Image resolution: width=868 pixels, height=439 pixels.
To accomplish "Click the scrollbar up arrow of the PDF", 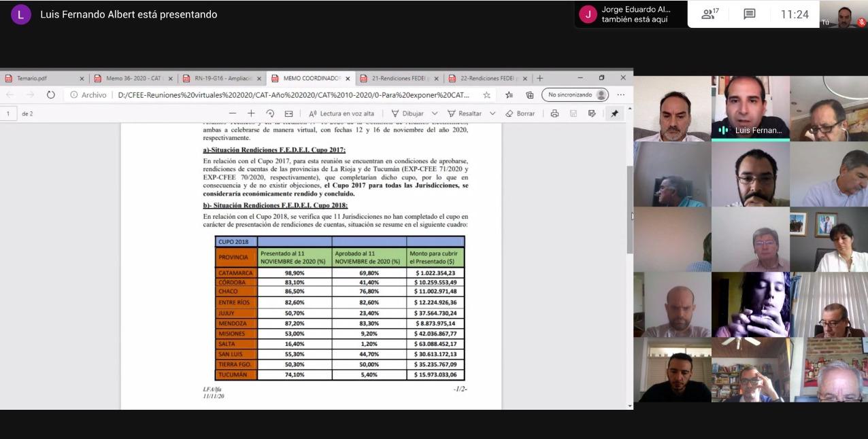I will tap(630, 109).
